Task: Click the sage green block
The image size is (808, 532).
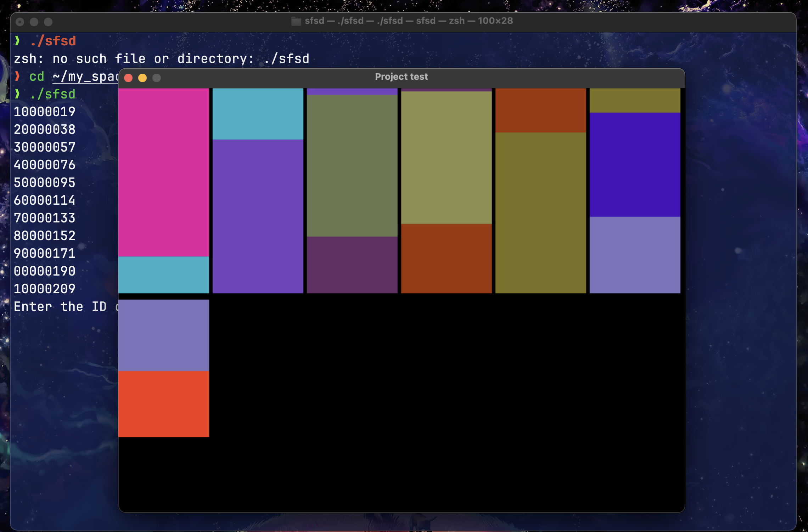Action: 352,165
